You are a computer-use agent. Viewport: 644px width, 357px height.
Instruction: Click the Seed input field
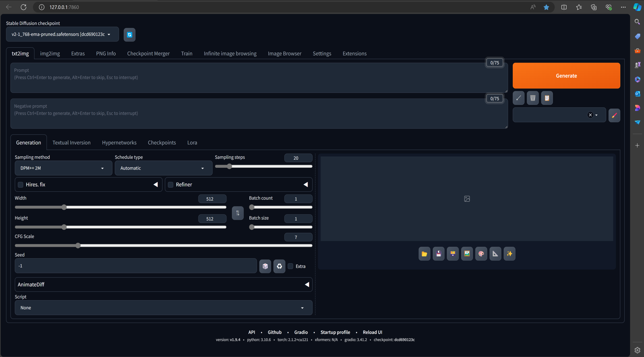coord(136,266)
